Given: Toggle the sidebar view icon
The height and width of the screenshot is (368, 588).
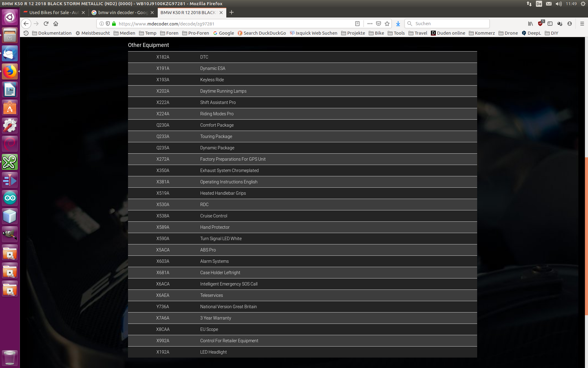Looking at the screenshot, I should click(550, 24).
